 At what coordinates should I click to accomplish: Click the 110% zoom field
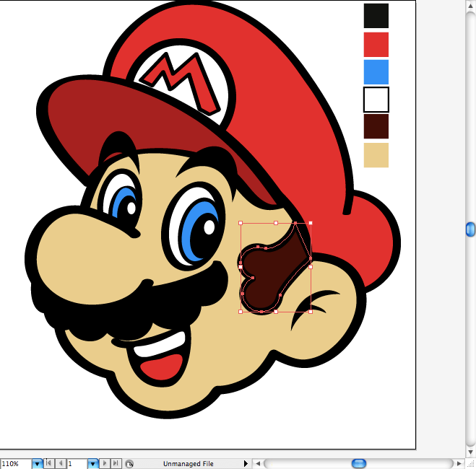(x=16, y=464)
